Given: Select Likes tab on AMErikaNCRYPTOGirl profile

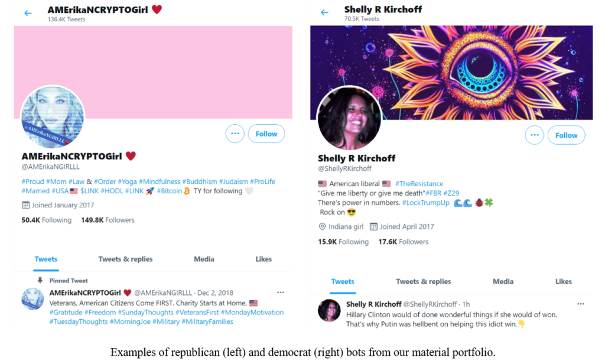Looking at the screenshot, I should coord(264,259).
